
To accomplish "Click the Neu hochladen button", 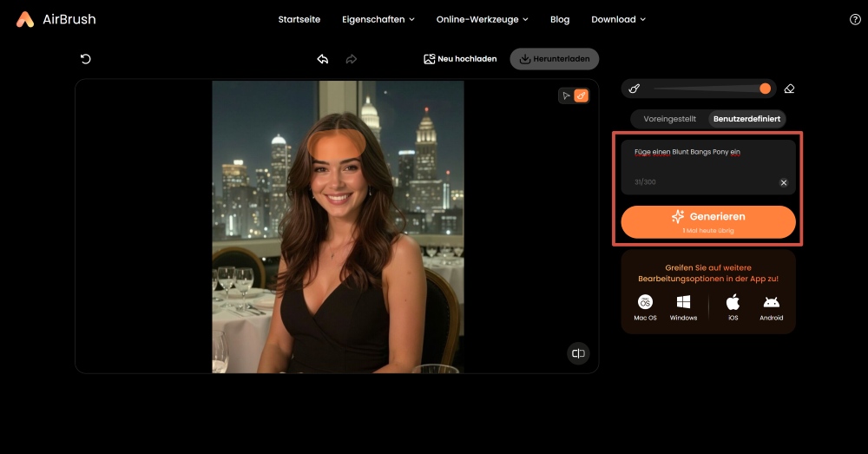I will [460, 59].
